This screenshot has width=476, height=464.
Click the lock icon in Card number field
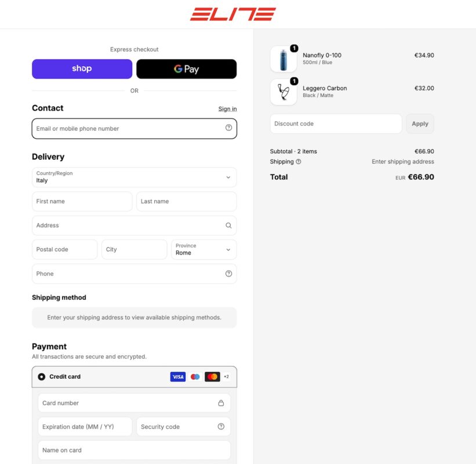(x=221, y=403)
